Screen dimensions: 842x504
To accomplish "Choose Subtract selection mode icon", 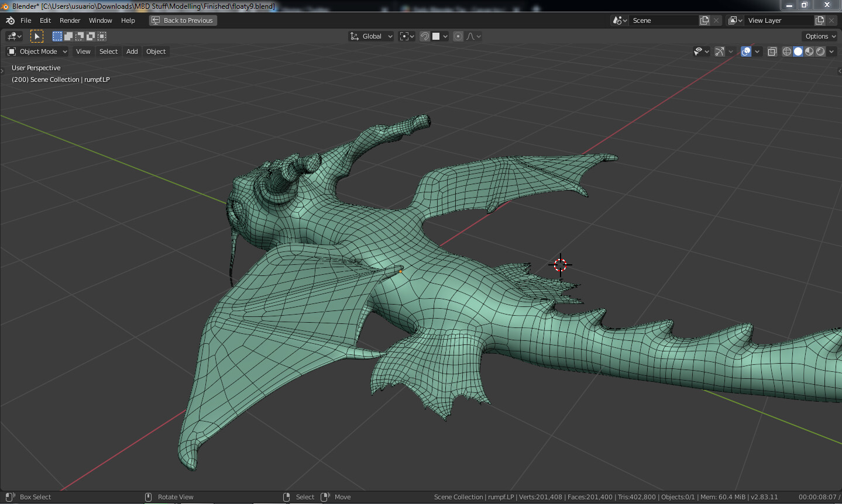I will click(x=80, y=36).
